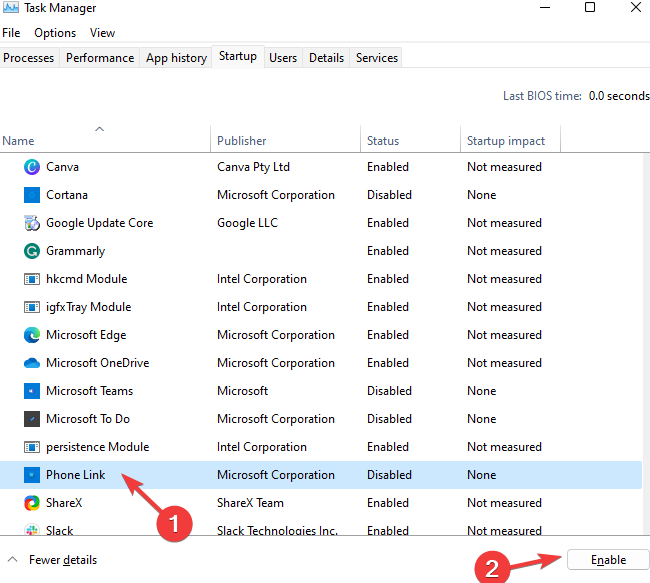
Task: Click the Slack icon in startup list
Action: pyautogui.click(x=31, y=530)
